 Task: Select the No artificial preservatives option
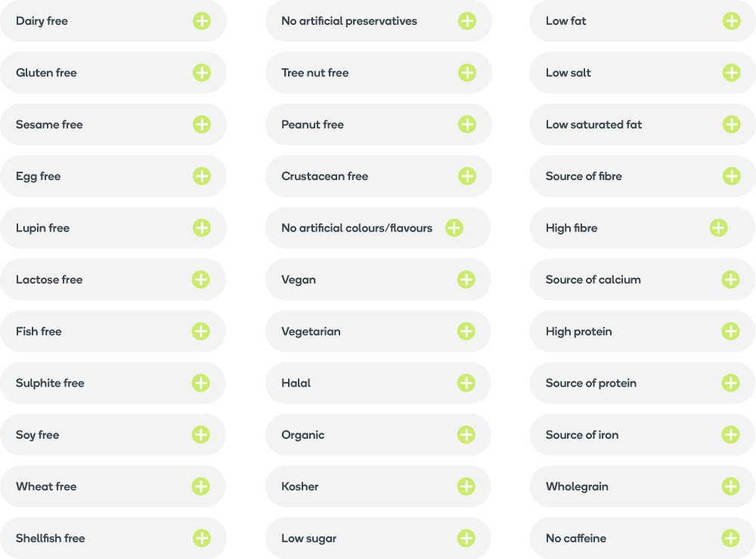click(466, 21)
